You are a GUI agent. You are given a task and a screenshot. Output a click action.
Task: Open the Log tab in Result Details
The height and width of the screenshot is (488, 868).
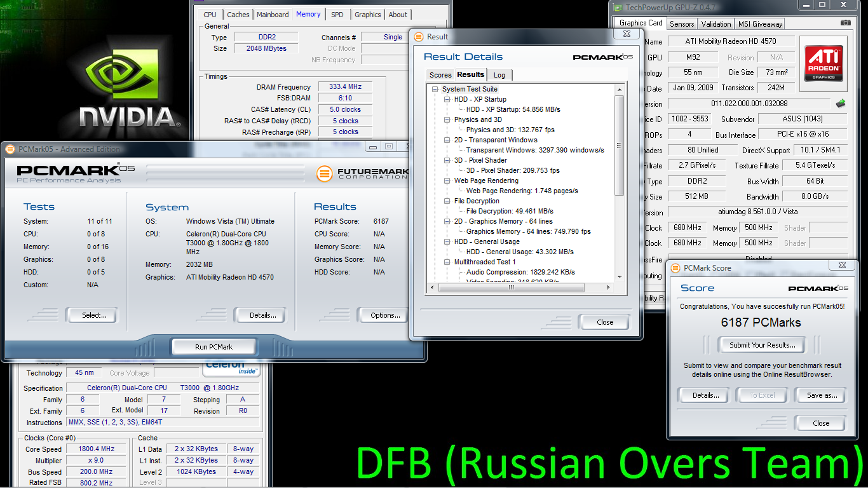click(x=499, y=75)
